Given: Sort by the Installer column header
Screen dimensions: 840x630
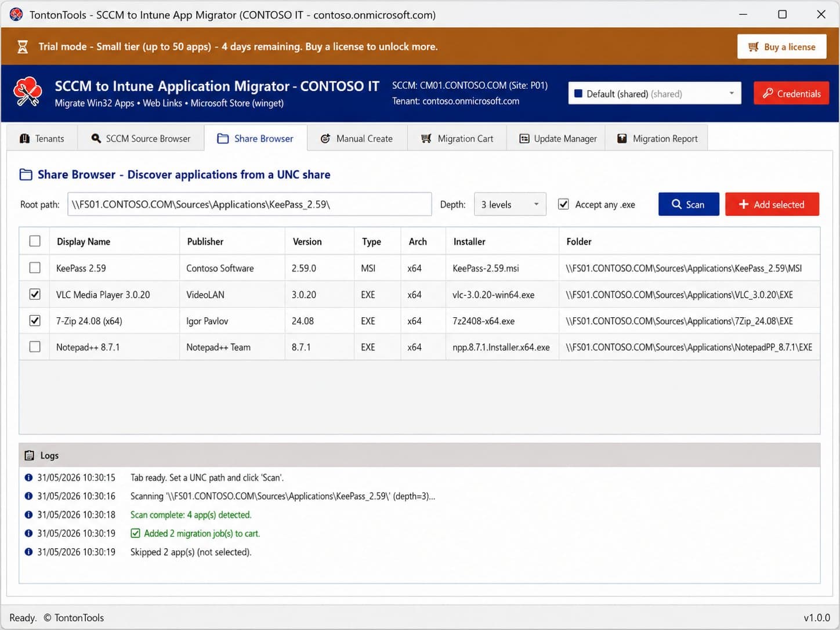Looking at the screenshot, I should [x=502, y=241].
